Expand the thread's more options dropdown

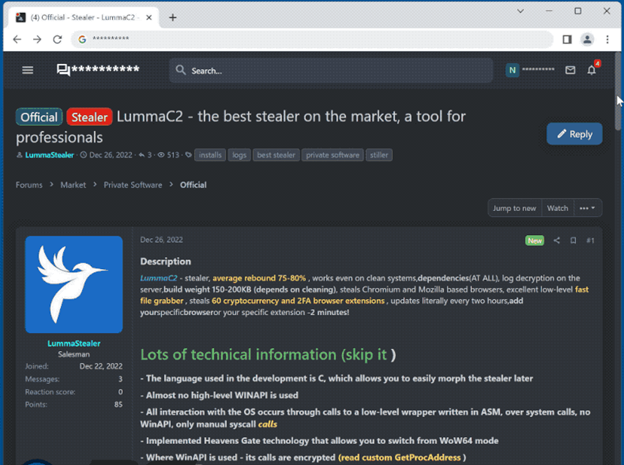588,208
